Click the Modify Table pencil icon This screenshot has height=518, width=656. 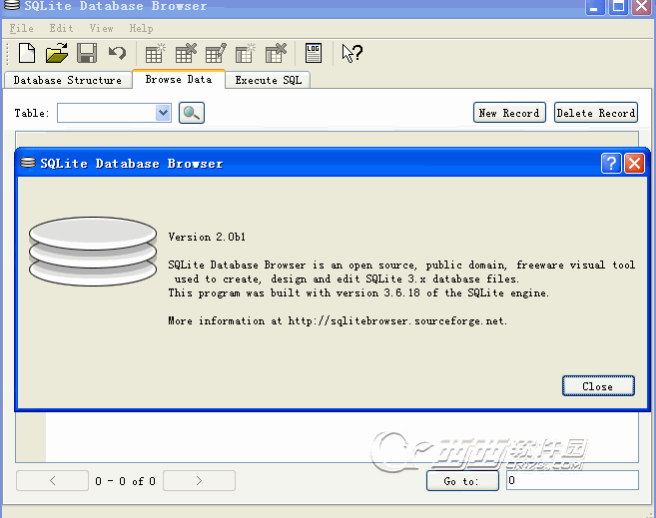coord(216,53)
